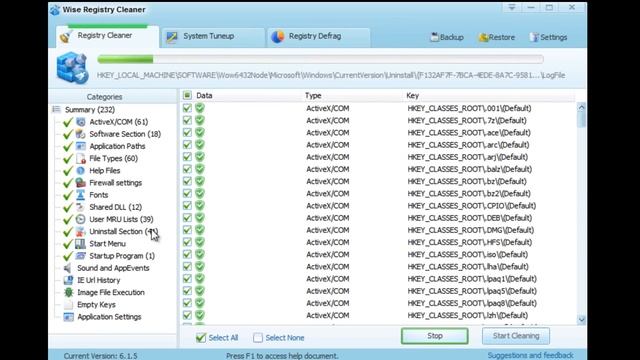Click the Wise Registry Cleaner title icon
This screenshot has height=360, width=640.
click(55, 10)
